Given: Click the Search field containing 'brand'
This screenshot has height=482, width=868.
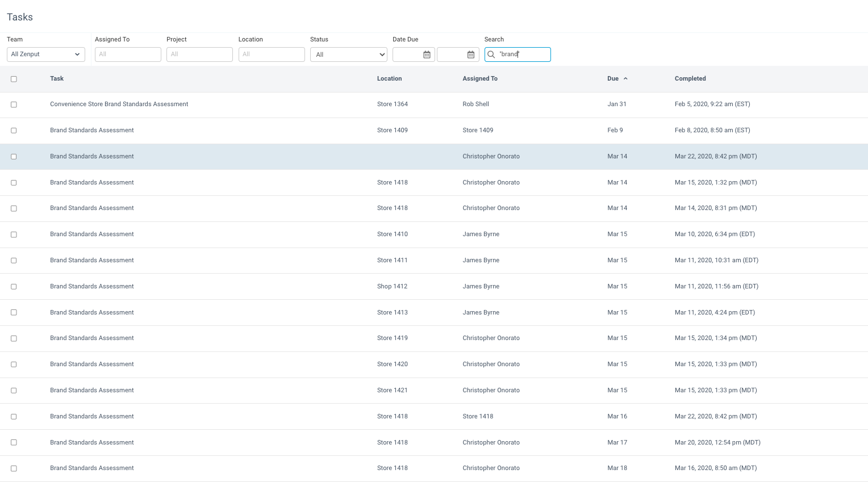Looking at the screenshot, I should point(520,54).
